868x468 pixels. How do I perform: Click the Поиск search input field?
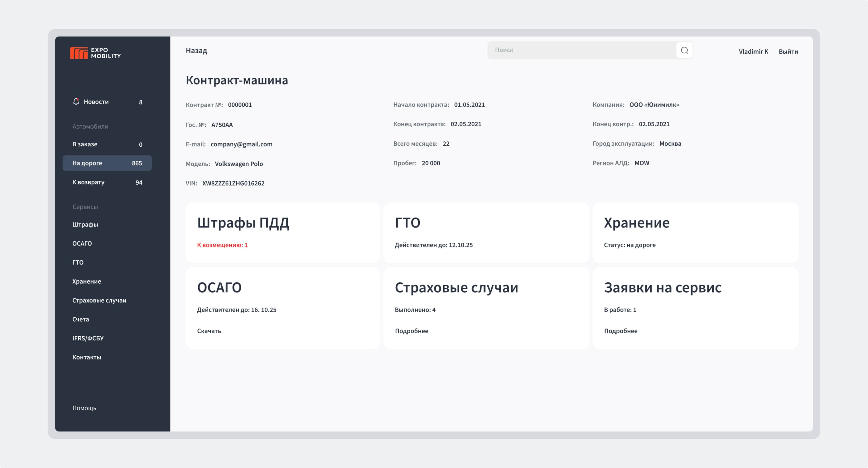click(x=573, y=50)
